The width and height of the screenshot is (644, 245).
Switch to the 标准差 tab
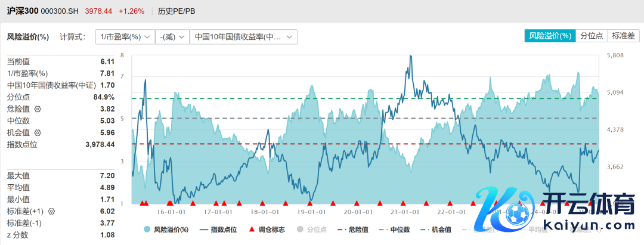pyautogui.click(x=623, y=36)
